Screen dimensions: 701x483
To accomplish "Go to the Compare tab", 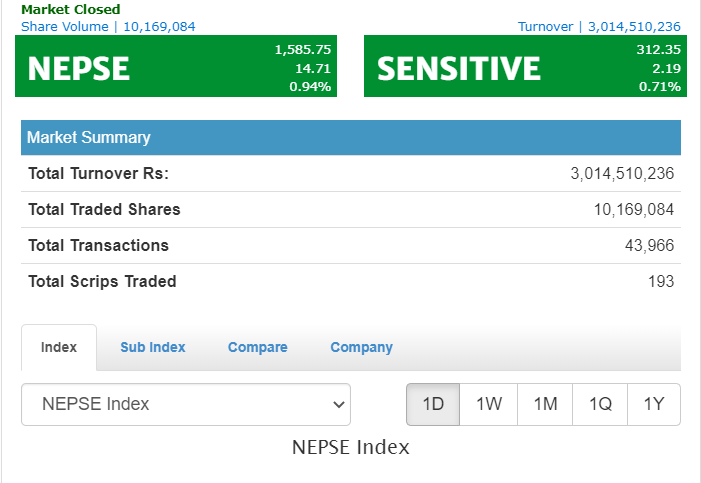I will pyautogui.click(x=257, y=347).
